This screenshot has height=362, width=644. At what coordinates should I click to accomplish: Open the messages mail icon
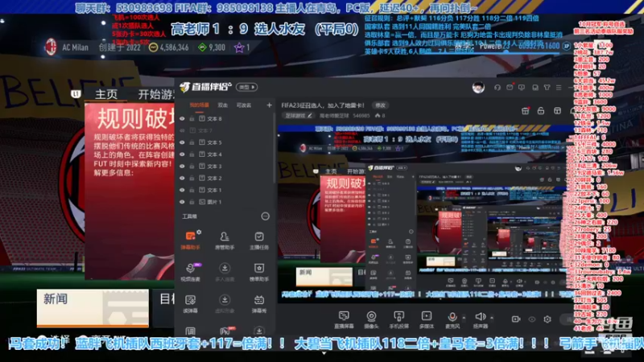click(510, 88)
